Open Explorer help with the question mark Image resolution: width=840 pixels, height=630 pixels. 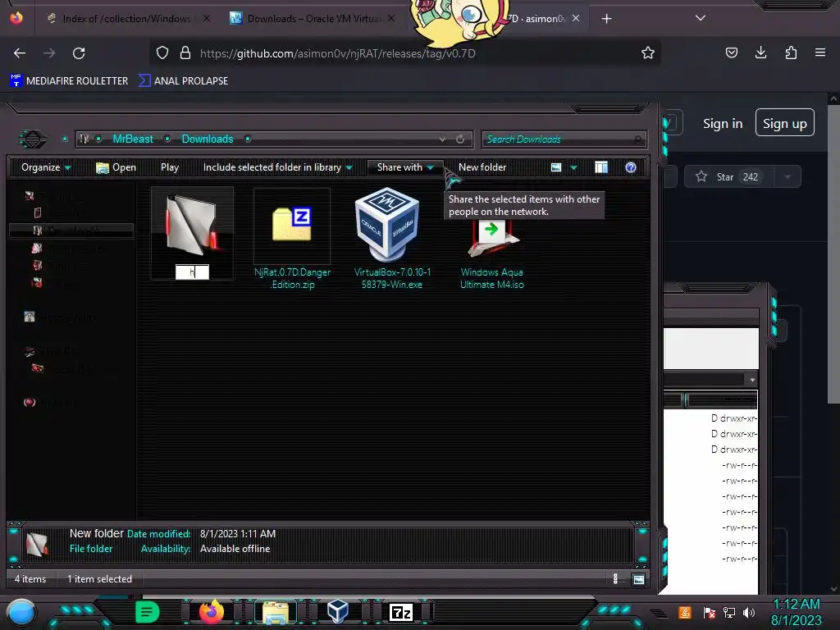[x=631, y=167]
